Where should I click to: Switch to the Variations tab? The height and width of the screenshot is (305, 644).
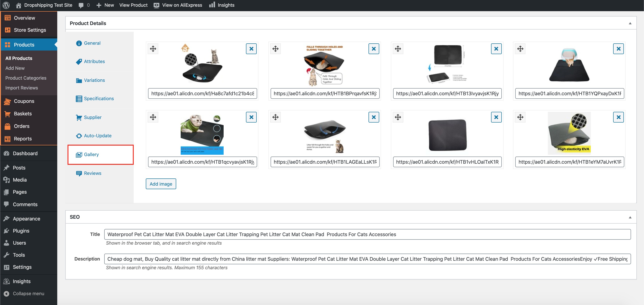94,80
